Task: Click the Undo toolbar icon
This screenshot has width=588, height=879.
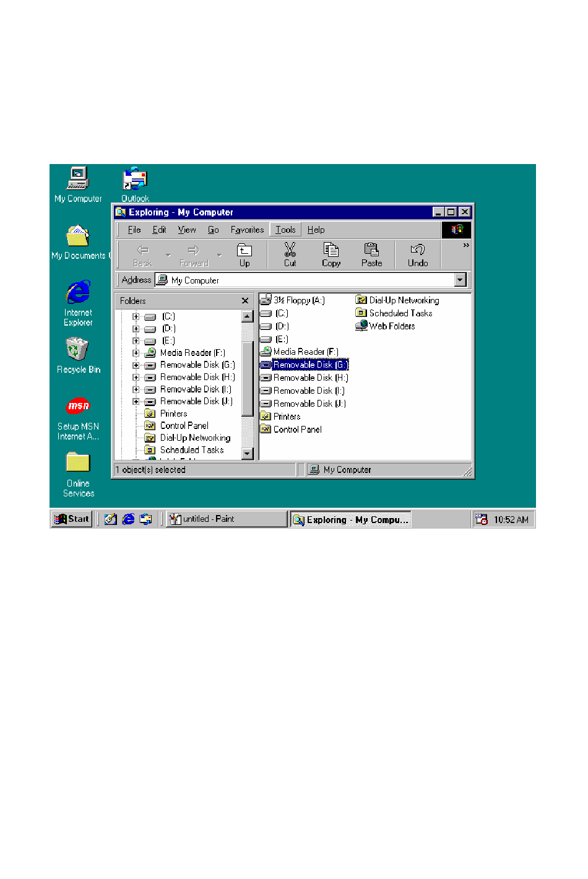Action: (x=418, y=254)
